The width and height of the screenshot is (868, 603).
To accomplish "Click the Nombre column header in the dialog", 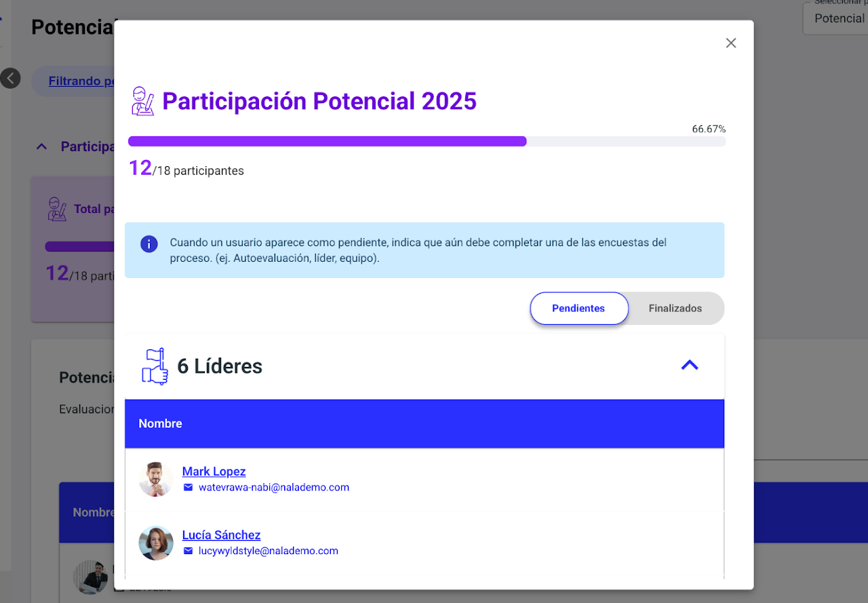I will point(161,424).
